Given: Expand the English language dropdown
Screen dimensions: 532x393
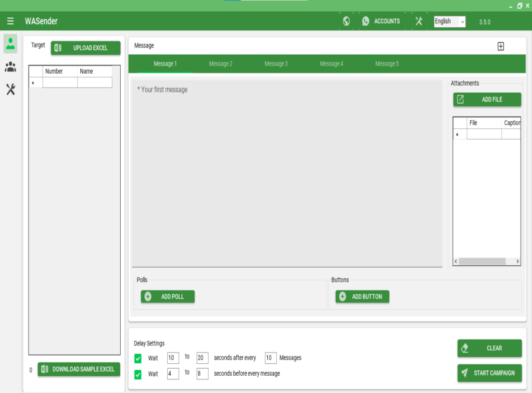Looking at the screenshot, I should click(x=450, y=21).
